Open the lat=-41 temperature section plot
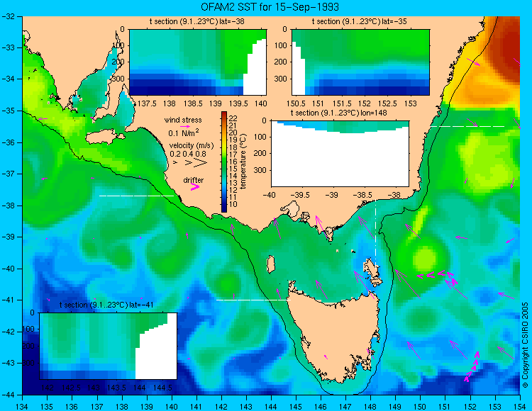The width and height of the screenshot is (532, 411). click(109, 346)
